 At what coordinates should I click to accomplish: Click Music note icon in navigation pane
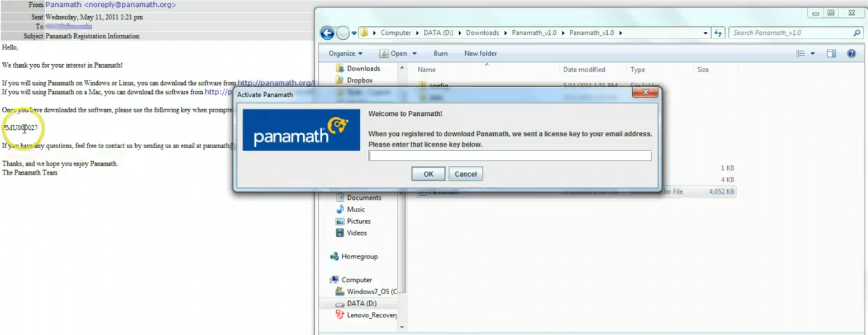click(340, 210)
